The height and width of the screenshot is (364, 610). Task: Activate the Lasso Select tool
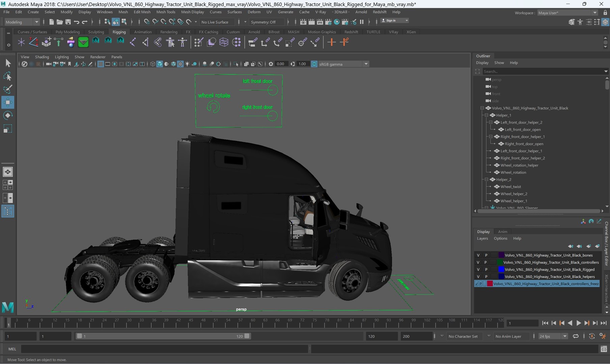point(8,77)
